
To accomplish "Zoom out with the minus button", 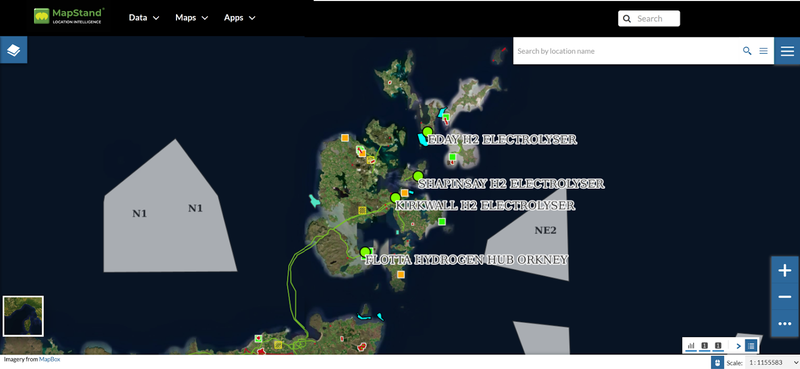I will coord(784,297).
